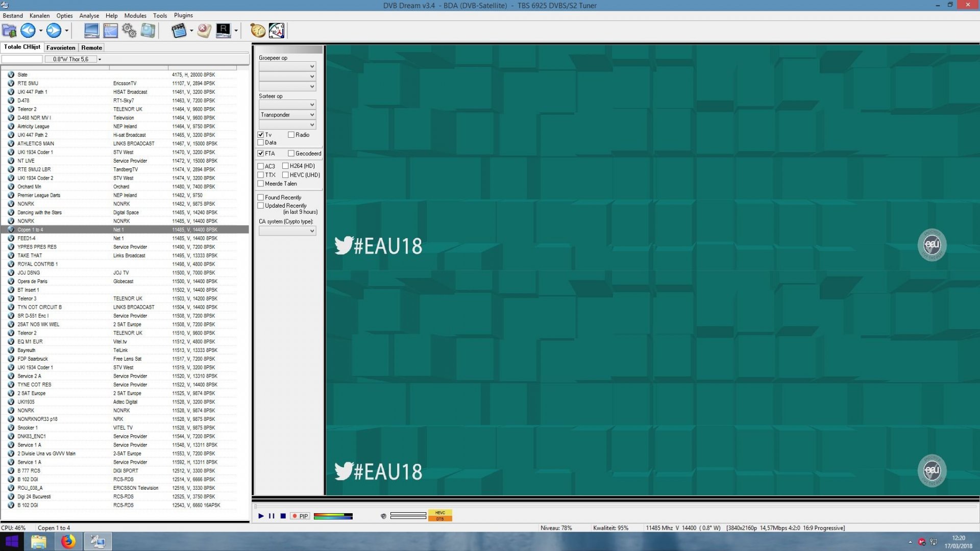Open the Plugins menu
980x551 pixels.
tap(183, 15)
